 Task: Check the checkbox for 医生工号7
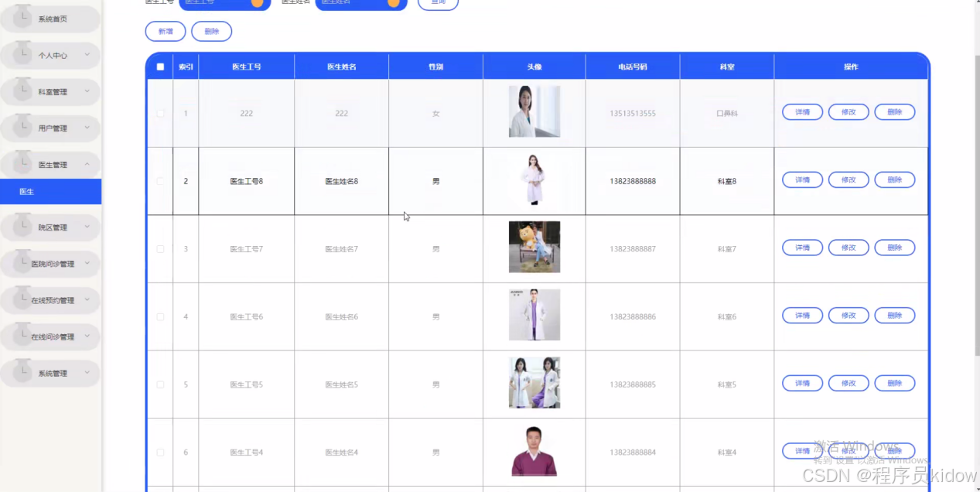pyautogui.click(x=160, y=248)
